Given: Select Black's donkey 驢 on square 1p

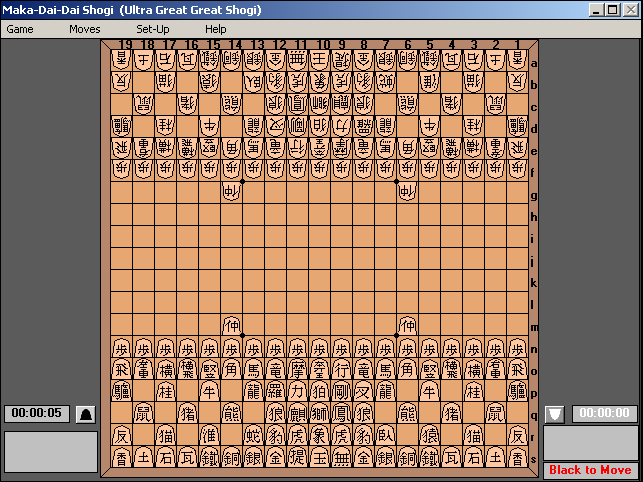Looking at the screenshot, I should [x=518, y=392].
